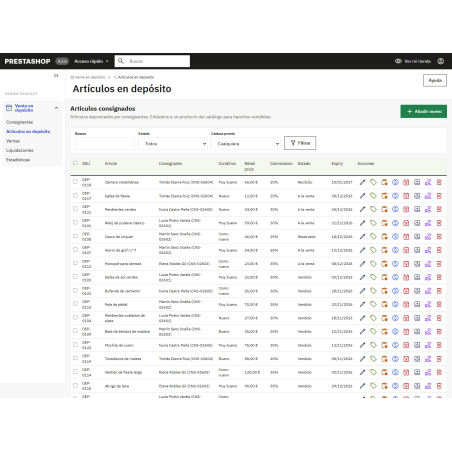
Task: Click the green tag icon for Pendientes verdes
Action: [x=373, y=209]
